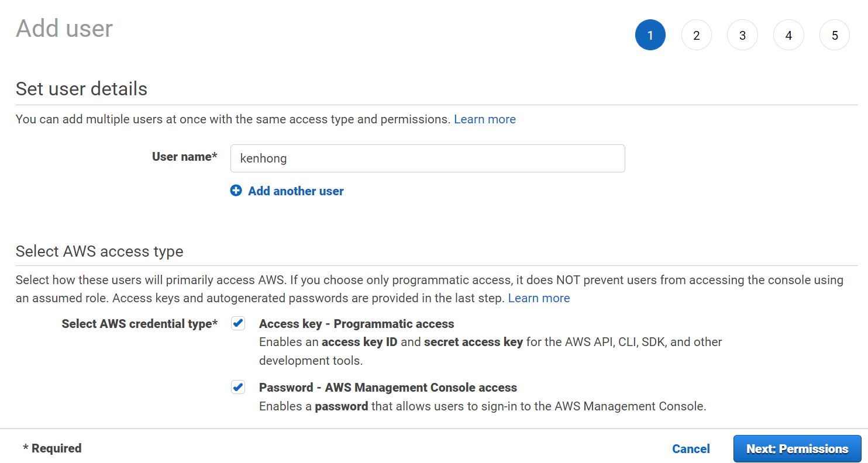Screen dimensions: 868x463
Task: Click the User name text field
Action: pyautogui.click(x=428, y=158)
